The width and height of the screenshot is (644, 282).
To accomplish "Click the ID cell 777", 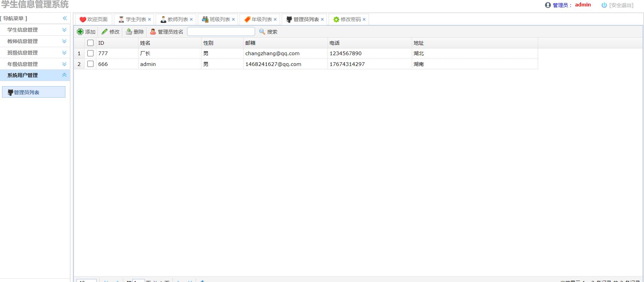I will 117,54.
